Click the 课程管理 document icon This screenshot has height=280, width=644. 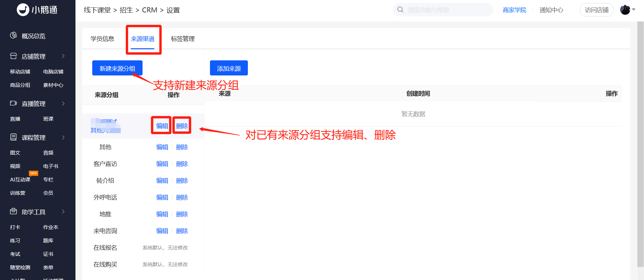13,137
